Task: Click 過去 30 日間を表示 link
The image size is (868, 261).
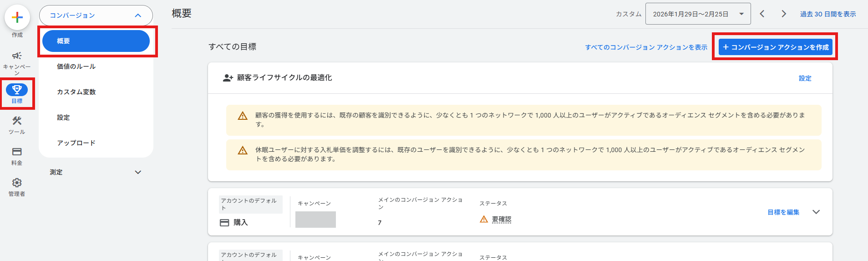Action: [827, 14]
